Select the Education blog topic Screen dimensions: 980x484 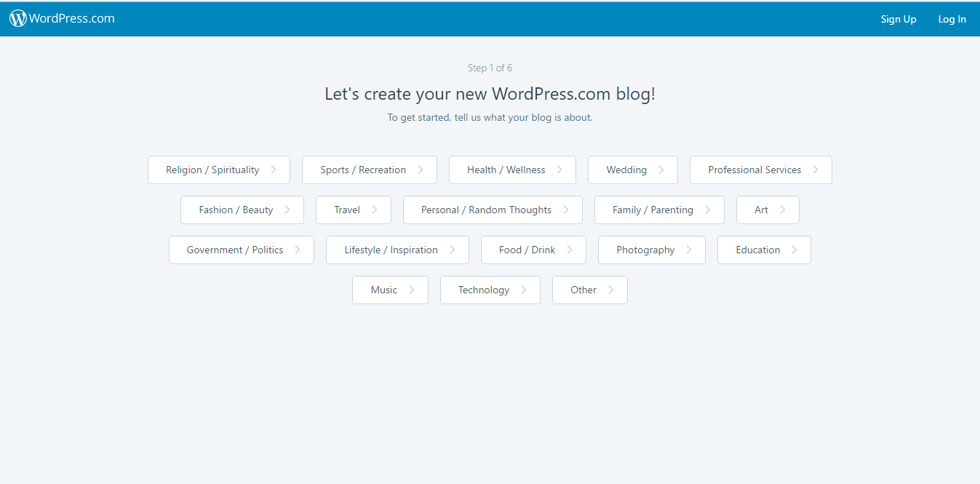(764, 250)
